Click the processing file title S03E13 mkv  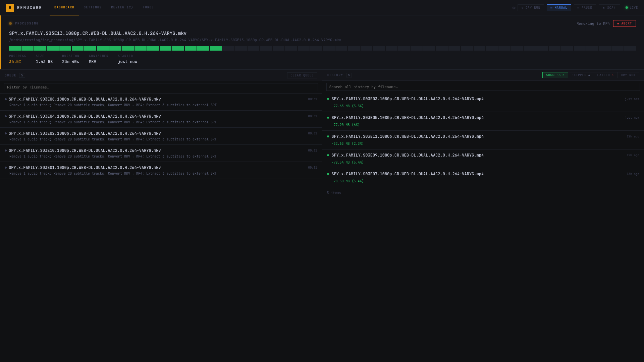(98, 34)
